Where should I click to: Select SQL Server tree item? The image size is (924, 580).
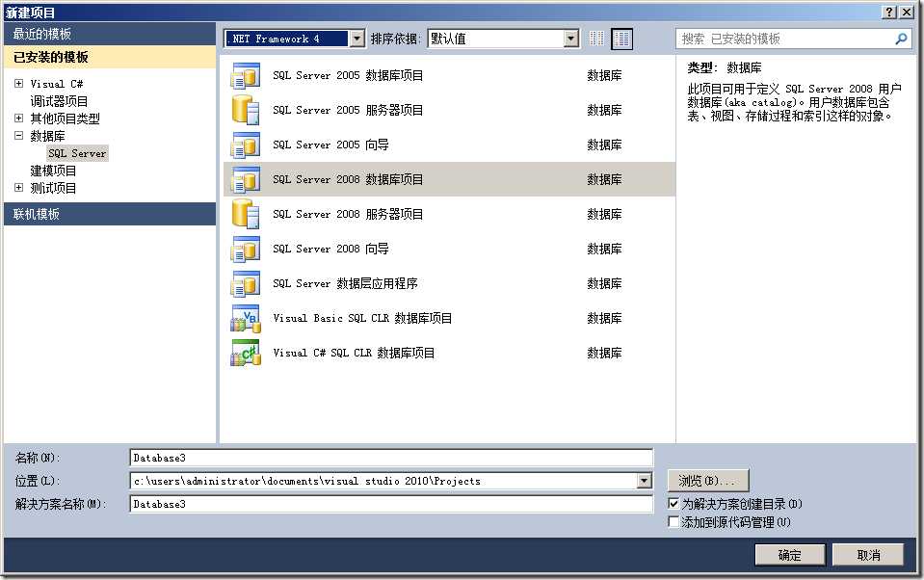tap(77, 153)
